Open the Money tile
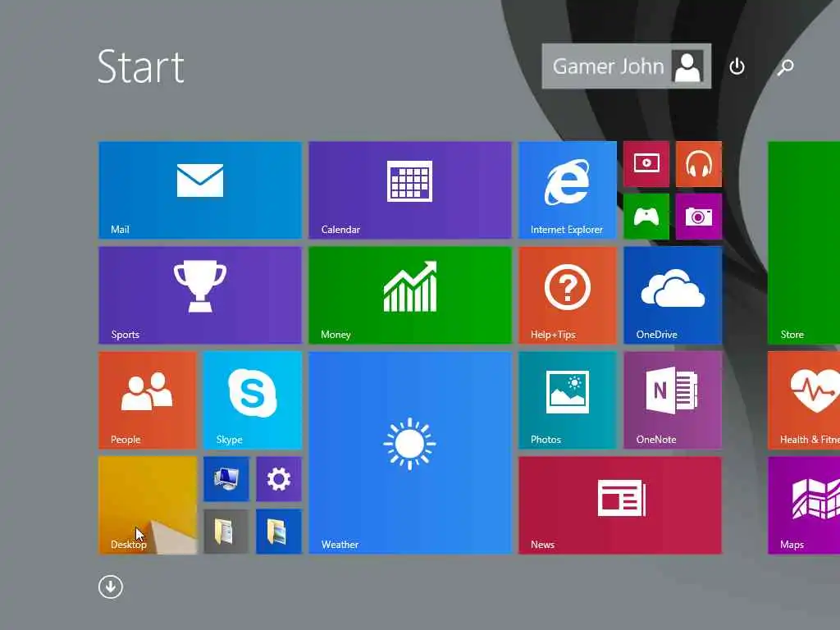This screenshot has width=840, height=630. coord(410,294)
